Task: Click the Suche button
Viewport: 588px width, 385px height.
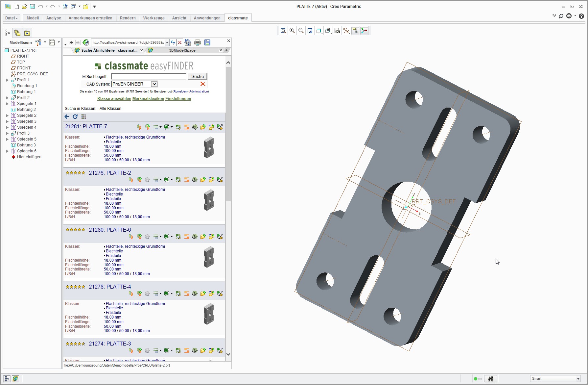Action: pos(197,76)
